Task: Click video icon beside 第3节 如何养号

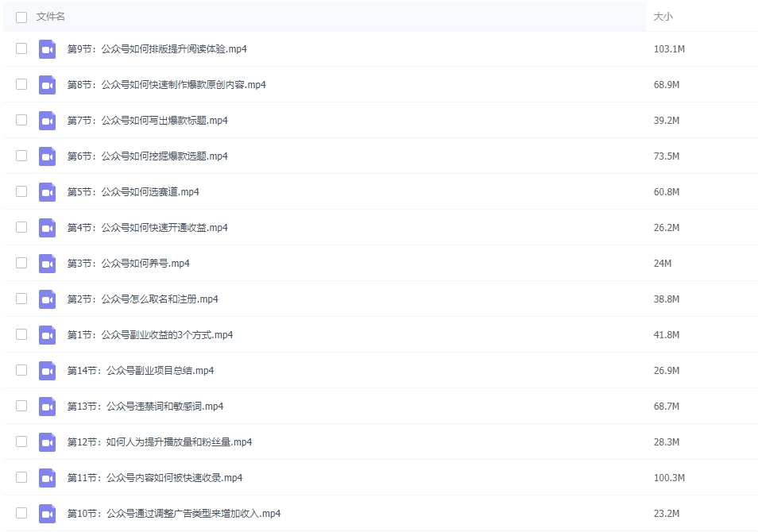Action: click(48, 264)
